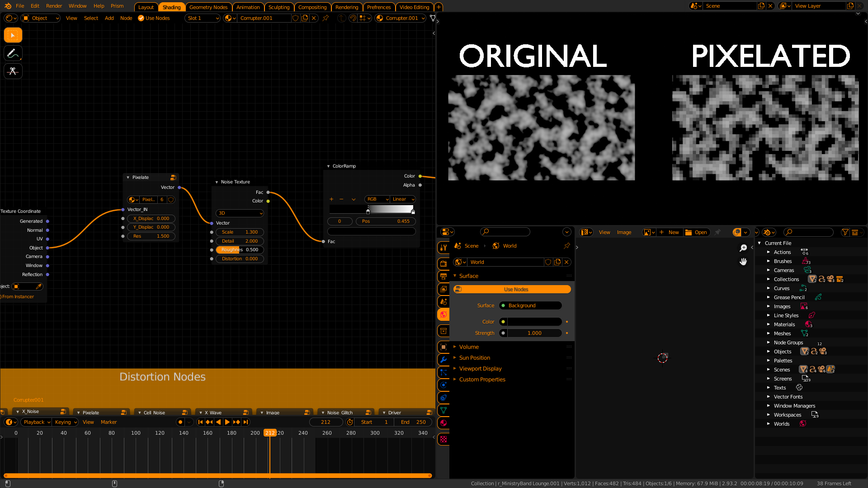Click the Open button in image editor
Viewport: 868px width, 488px height.
pyautogui.click(x=697, y=232)
